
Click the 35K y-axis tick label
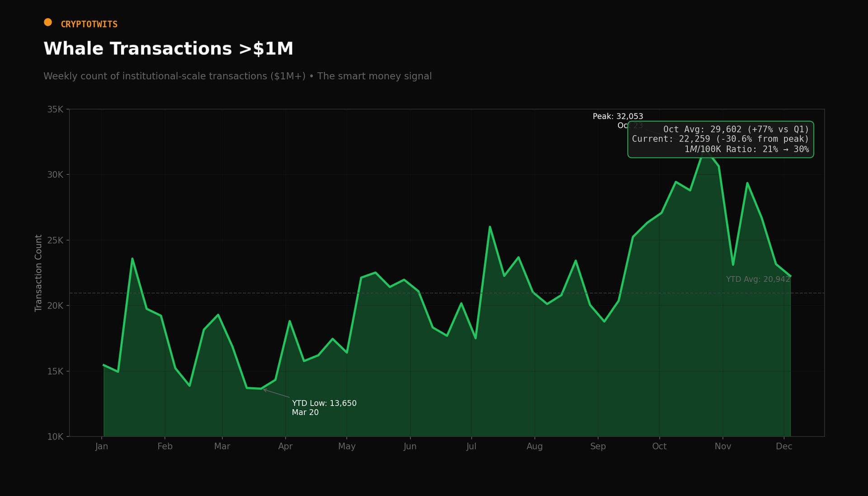[55, 109]
